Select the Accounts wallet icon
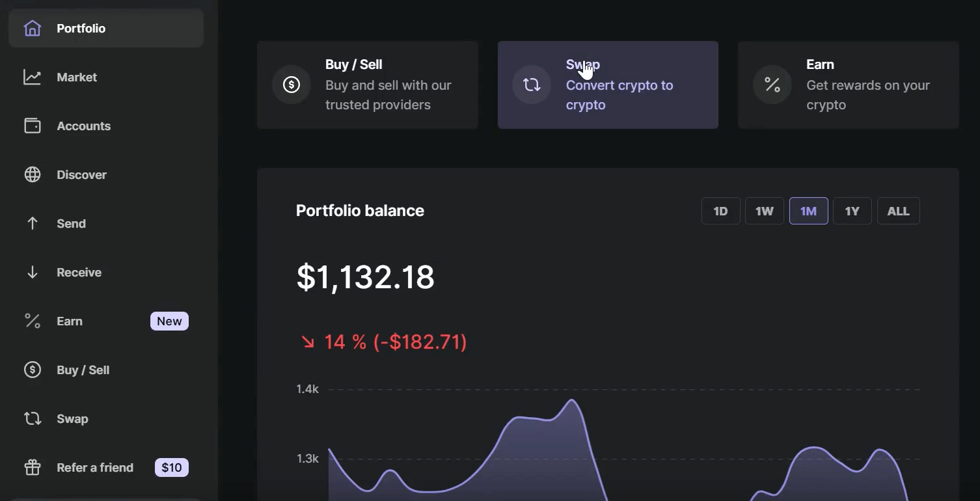 (32, 126)
